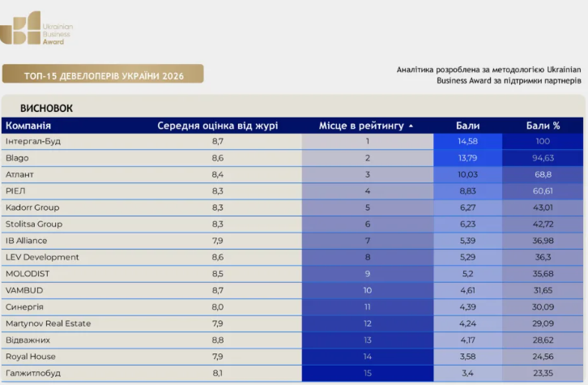Click the ТОП-15 ДЕВЕЛОПЕРІВ УКРАЇНИ 2026 banner
588x385 pixels.
(103, 74)
